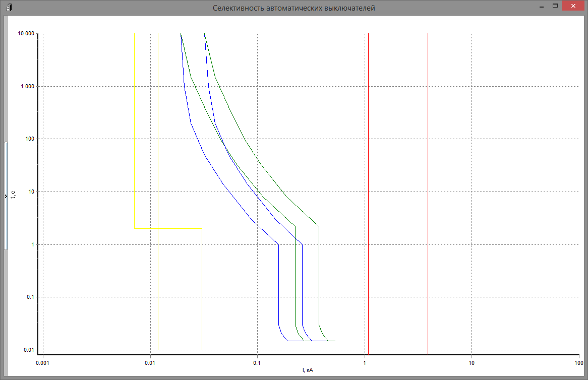Click the horizontal axis label I, кА
The height and width of the screenshot is (380, 588).
pos(308,370)
